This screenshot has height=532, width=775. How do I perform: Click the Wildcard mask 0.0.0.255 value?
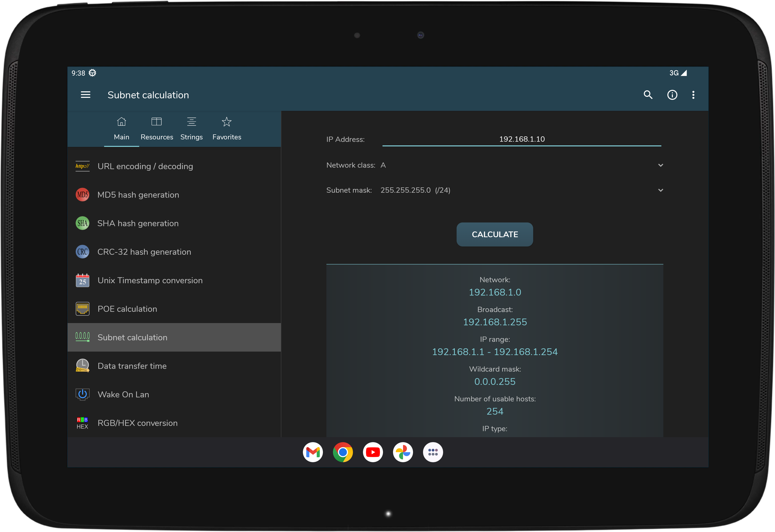(x=495, y=382)
